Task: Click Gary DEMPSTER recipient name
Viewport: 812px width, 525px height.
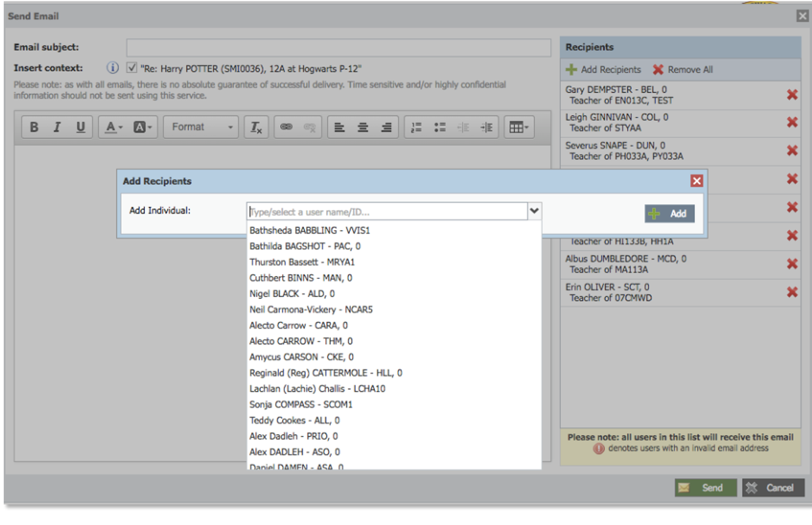Action: click(x=617, y=90)
